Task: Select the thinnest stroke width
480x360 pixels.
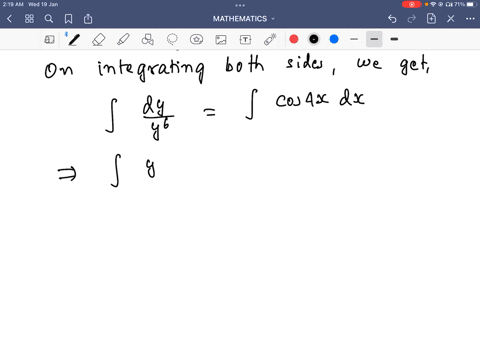Action: [354, 39]
